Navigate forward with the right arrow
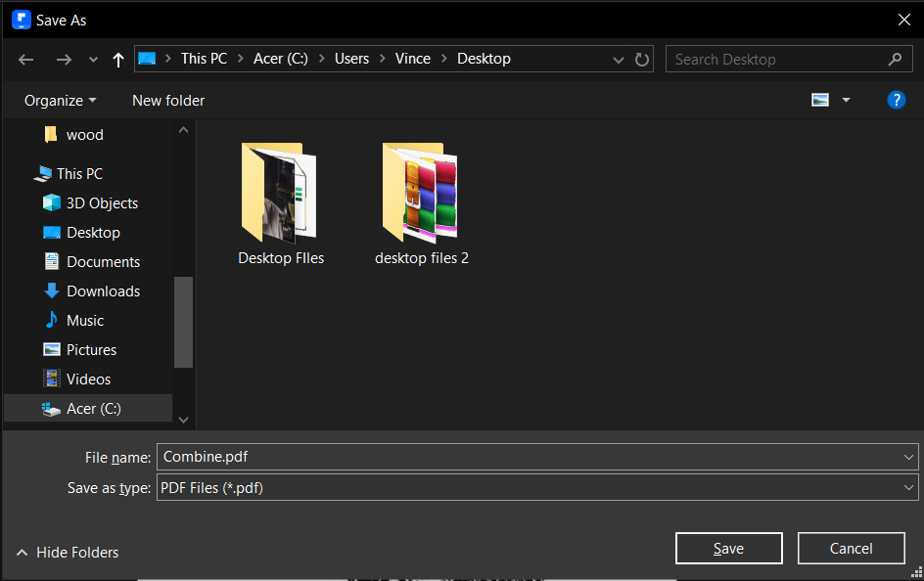The height and width of the screenshot is (581, 924). (x=64, y=59)
